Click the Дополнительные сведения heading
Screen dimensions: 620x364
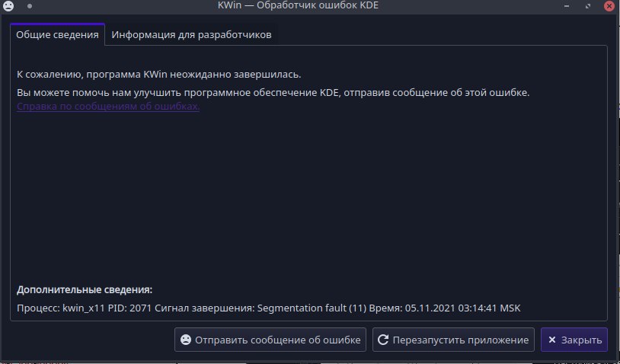(x=85, y=289)
